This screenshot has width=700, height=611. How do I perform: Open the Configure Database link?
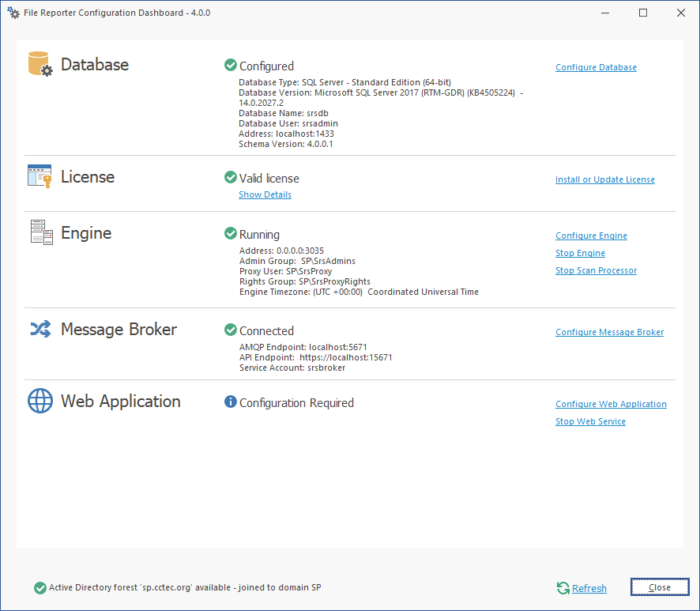click(596, 67)
